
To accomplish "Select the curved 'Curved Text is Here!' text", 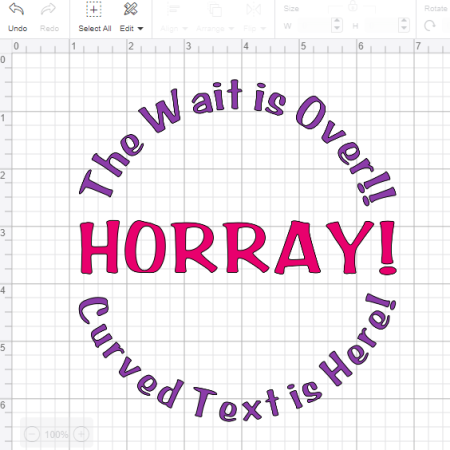I will tap(237, 357).
